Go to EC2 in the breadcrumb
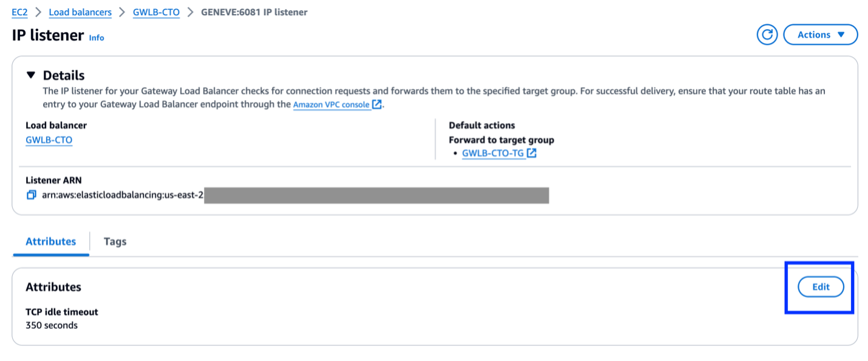This screenshot has width=868, height=361. tap(19, 12)
